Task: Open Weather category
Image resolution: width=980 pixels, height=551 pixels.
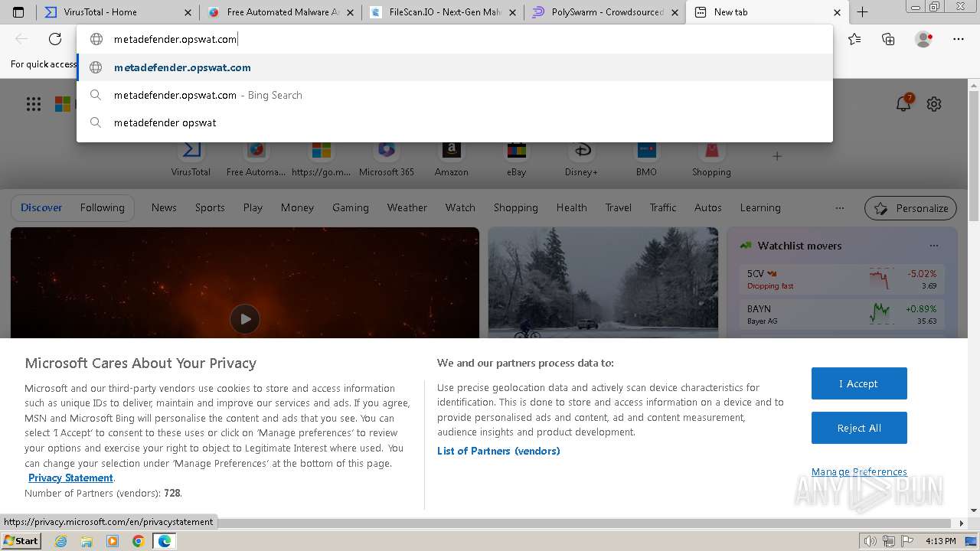Action: (x=407, y=207)
